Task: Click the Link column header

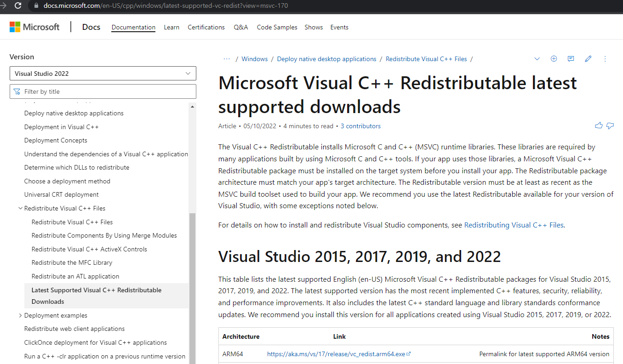Action: click(339, 336)
